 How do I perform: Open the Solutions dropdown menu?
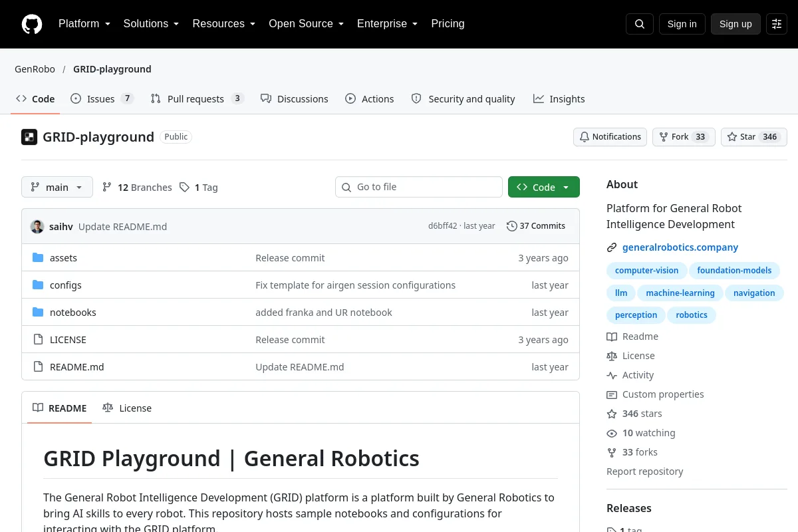coord(151,24)
